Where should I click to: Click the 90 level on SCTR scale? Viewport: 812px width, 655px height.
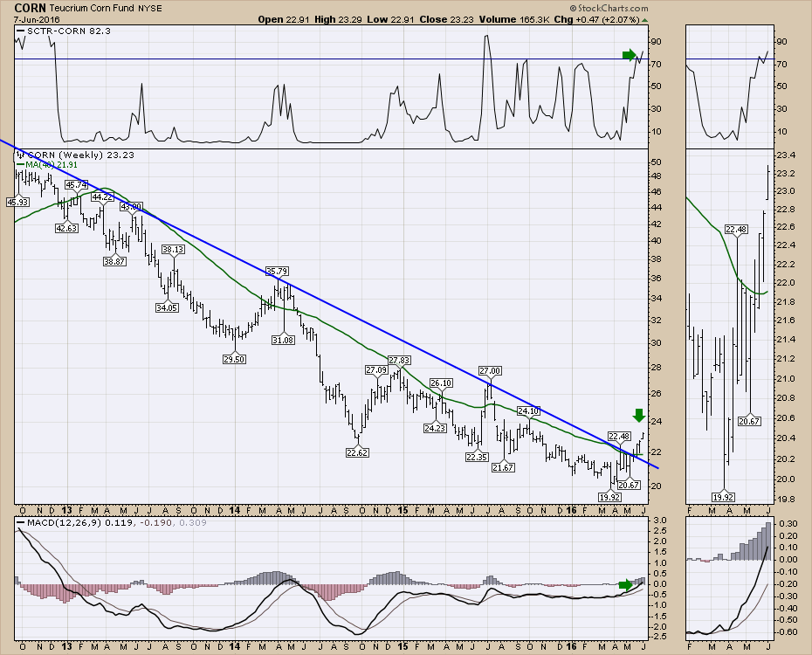coord(656,41)
